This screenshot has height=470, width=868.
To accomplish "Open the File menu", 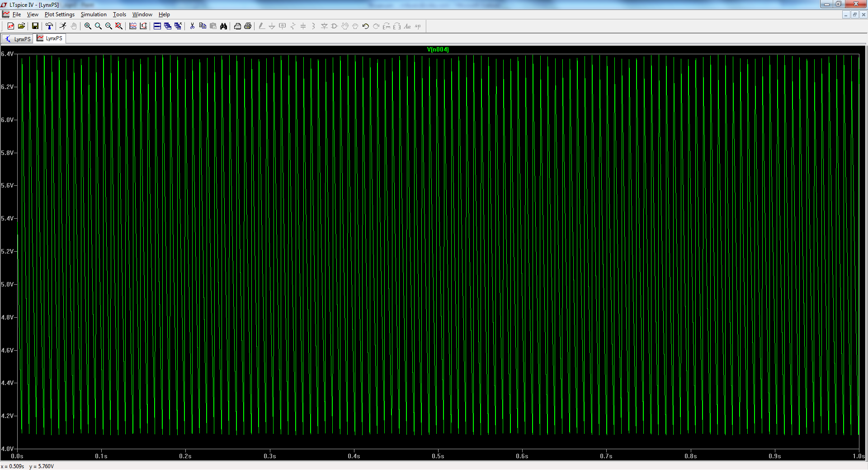I will pos(17,14).
